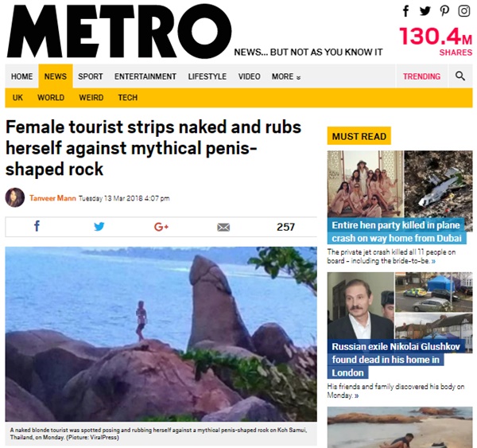Share article via Twitter bird icon

pyautogui.click(x=99, y=227)
